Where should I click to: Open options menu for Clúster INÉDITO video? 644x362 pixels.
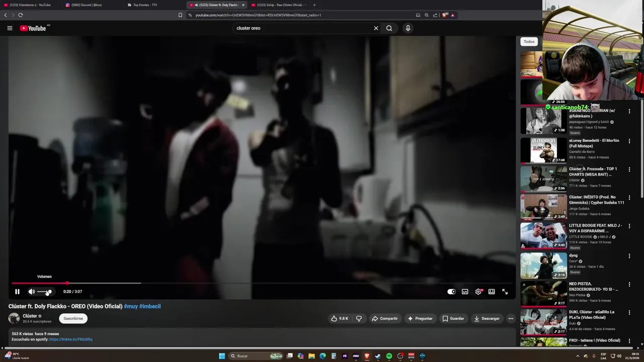point(629,198)
